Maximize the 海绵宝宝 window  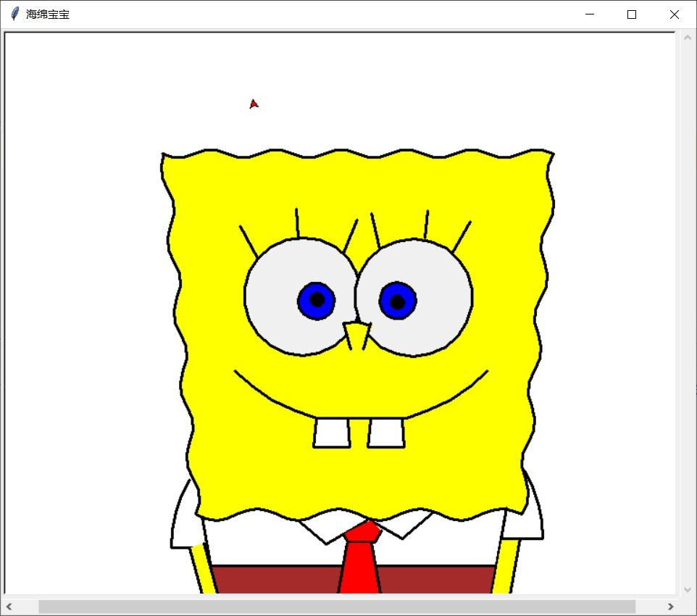(x=632, y=14)
